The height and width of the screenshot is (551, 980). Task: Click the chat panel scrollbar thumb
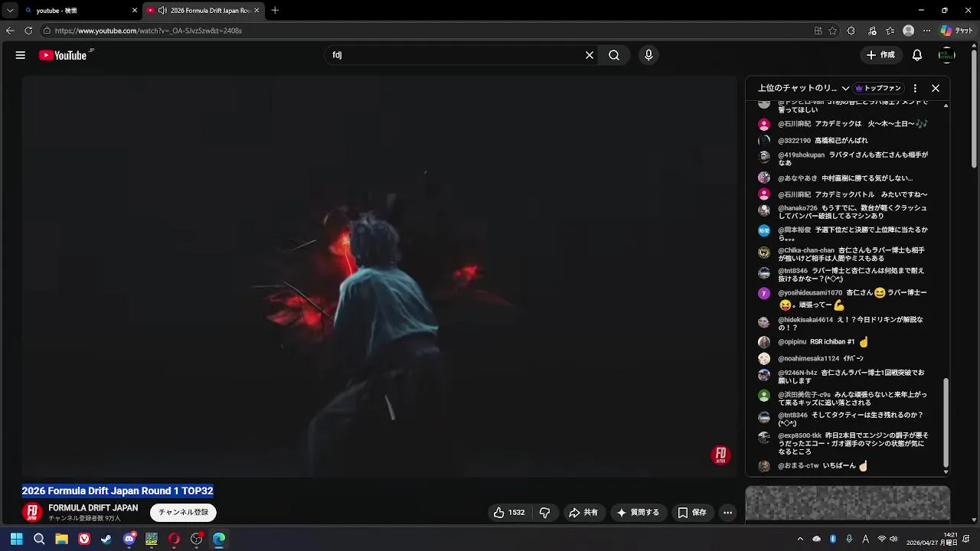[x=946, y=423]
